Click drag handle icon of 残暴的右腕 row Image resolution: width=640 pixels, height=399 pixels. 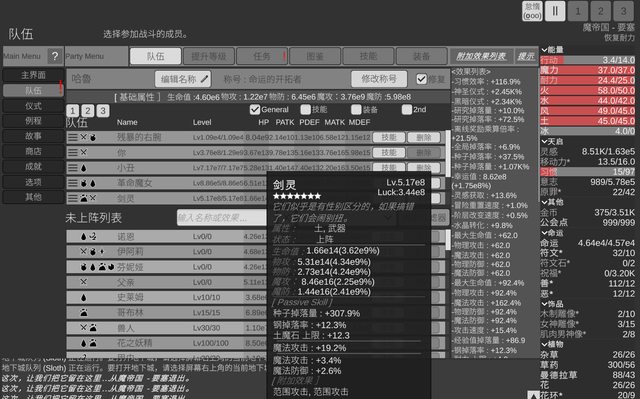coord(73,137)
